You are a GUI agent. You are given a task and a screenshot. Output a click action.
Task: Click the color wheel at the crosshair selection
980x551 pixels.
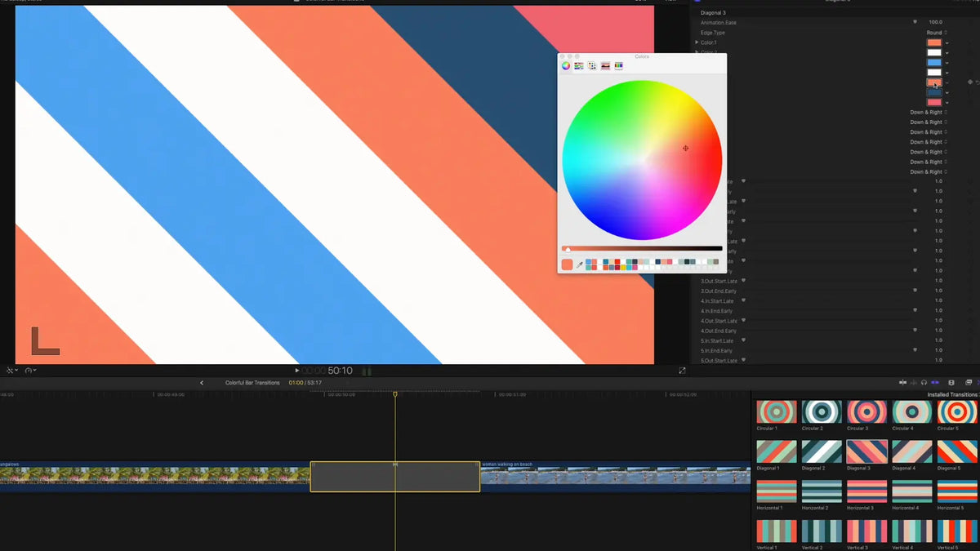(x=685, y=148)
